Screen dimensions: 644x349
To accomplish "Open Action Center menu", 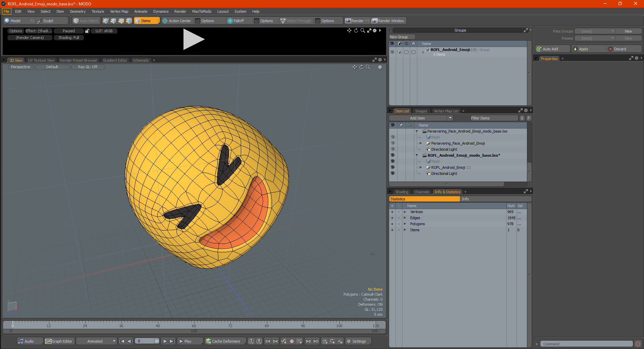I will tap(177, 21).
